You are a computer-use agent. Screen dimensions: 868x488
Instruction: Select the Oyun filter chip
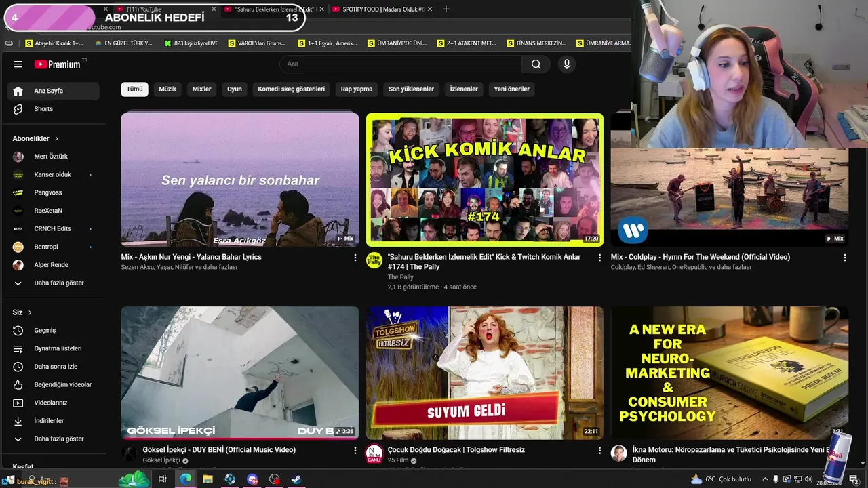click(x=235, y=89)
